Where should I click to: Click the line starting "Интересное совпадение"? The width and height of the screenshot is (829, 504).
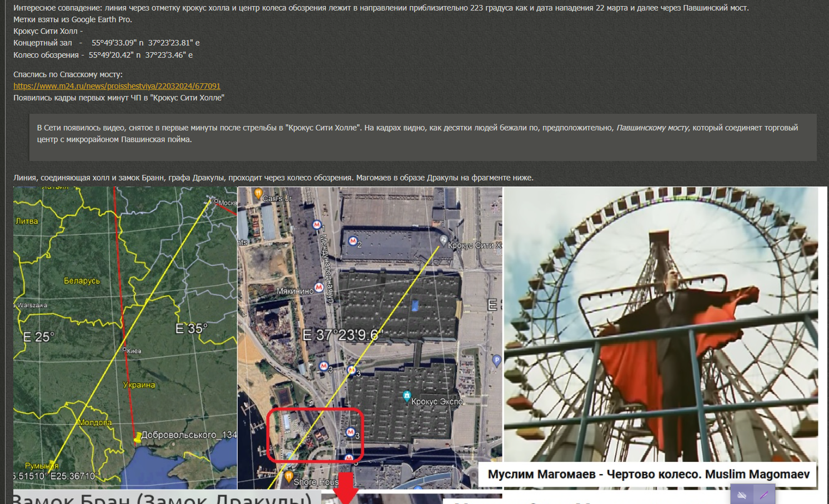(x=381, y=8)
